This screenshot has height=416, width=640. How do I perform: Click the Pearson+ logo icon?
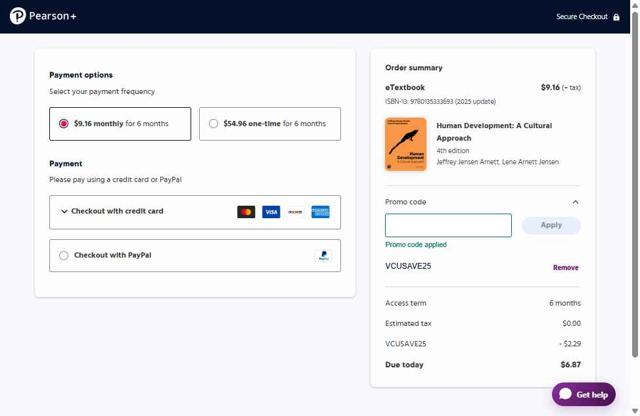click(x=18, y=16)
